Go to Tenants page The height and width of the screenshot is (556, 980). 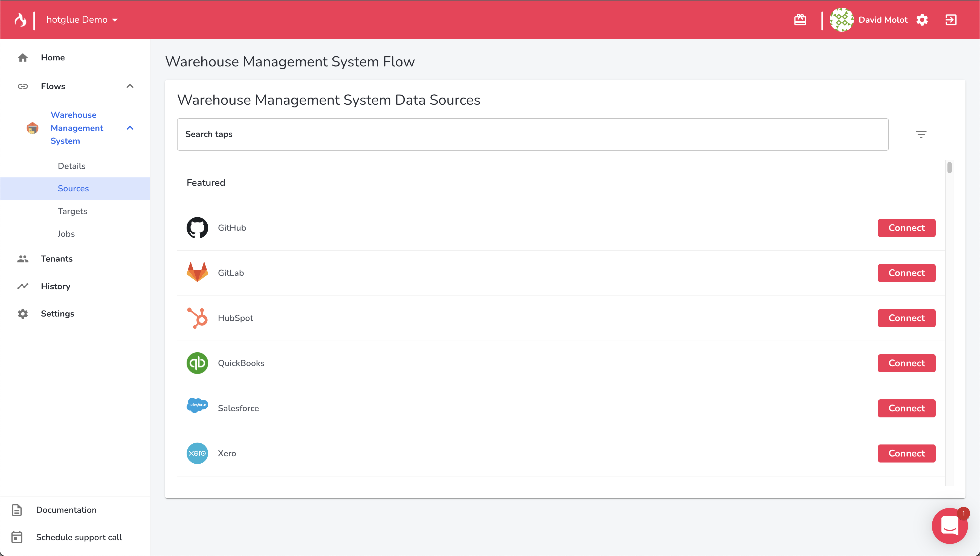click(57, 259)
